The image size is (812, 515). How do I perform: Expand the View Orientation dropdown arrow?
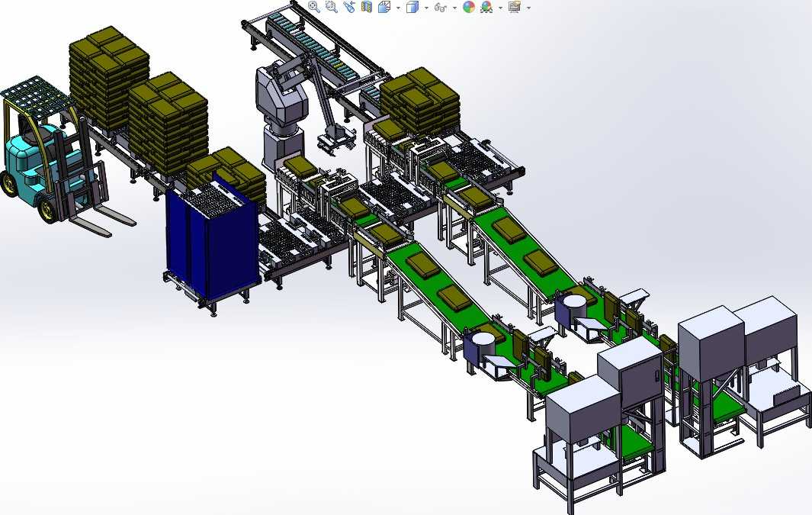[398, 8]
